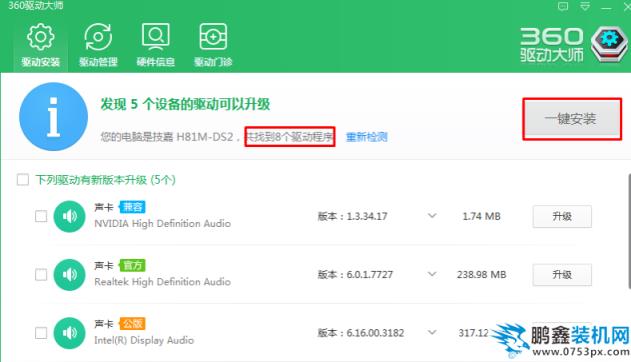Open the 硬件信息 tab
Screen dimensions: 631x362
coord(156,45)
